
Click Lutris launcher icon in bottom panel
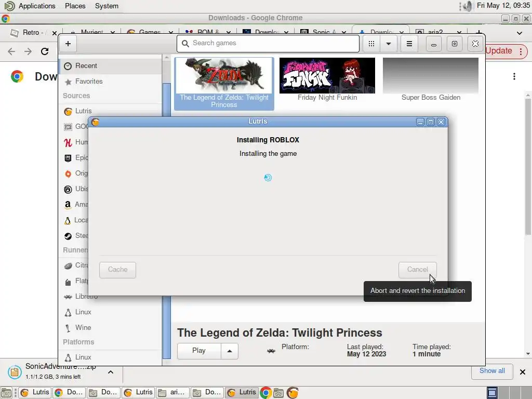tap(292, 393)
